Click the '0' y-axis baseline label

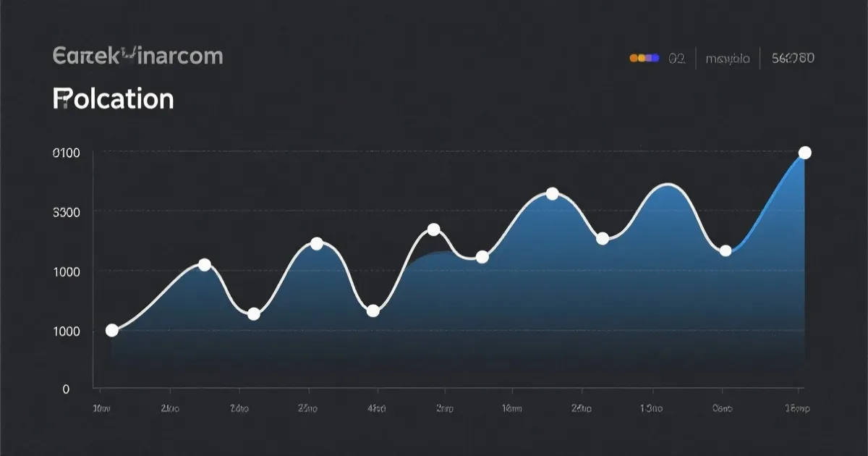[x=67, y=389]
